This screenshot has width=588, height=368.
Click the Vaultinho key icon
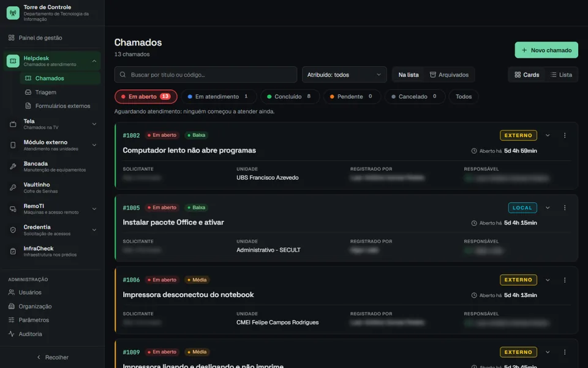click(x=13, y=188)
